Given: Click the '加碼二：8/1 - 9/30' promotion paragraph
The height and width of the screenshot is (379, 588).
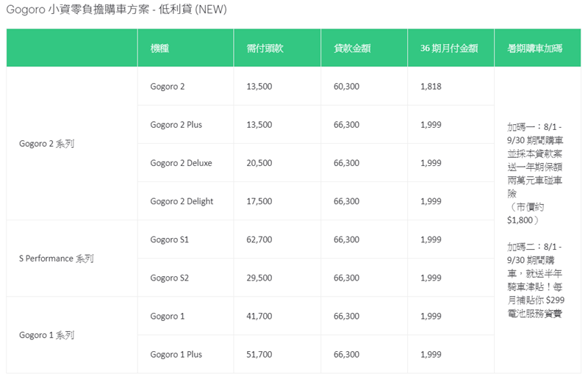Looking at the screenshot, I should [536, 280].
